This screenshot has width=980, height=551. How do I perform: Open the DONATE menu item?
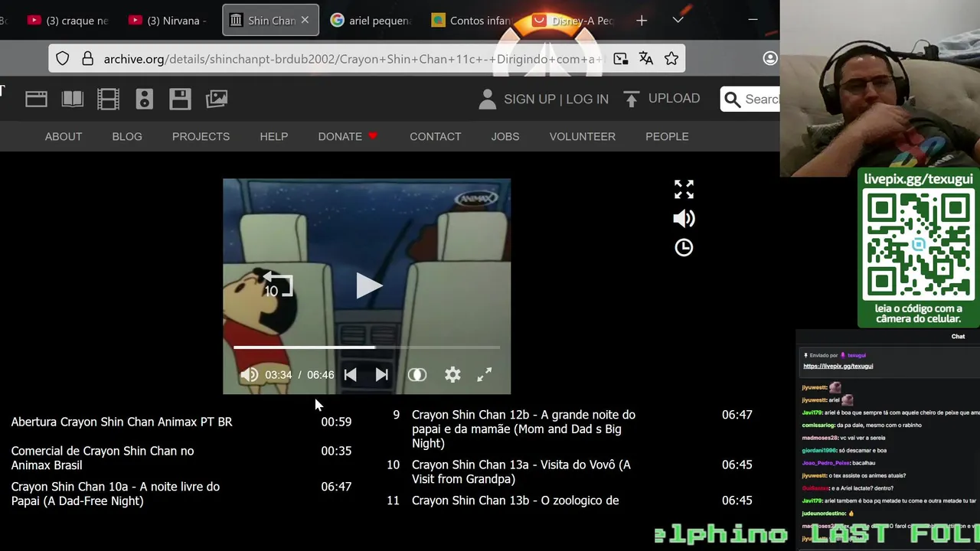click(x=348, y=136)
